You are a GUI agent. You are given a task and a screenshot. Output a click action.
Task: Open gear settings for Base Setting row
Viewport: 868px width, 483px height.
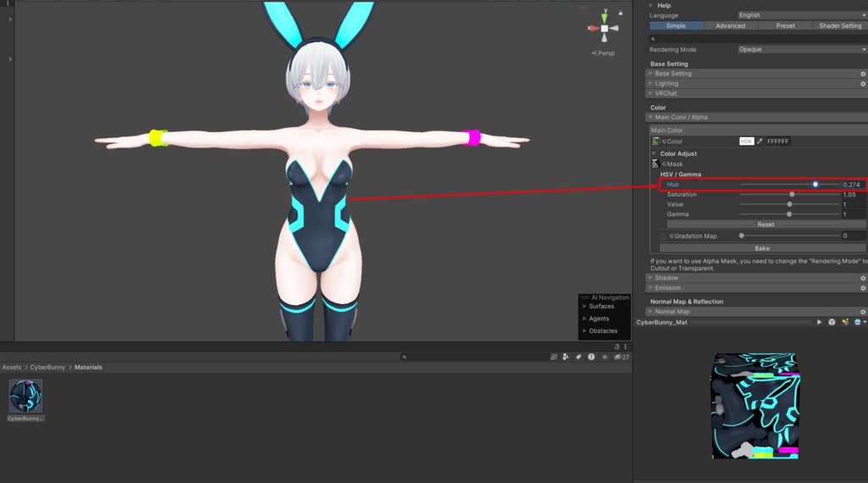click(862, 74)
